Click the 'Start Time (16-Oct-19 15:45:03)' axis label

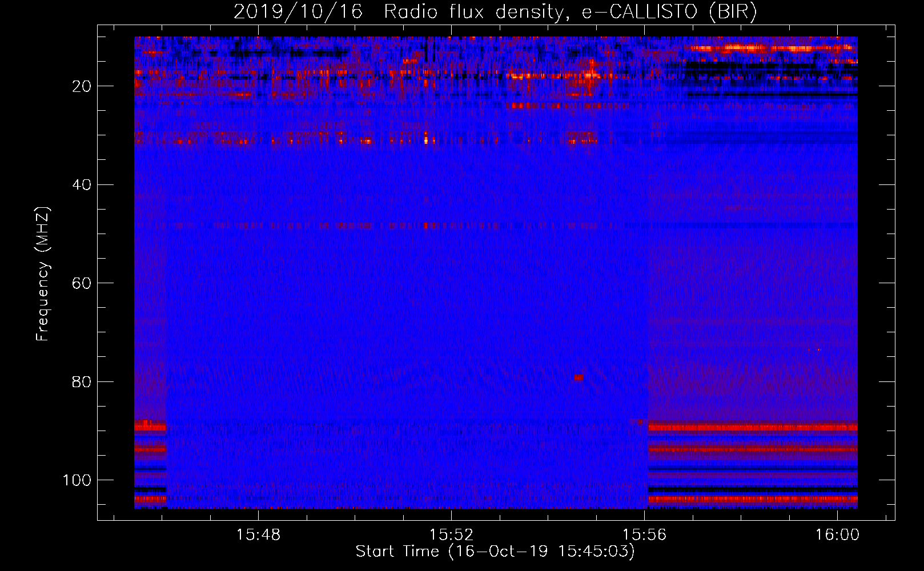pos(495,552)
